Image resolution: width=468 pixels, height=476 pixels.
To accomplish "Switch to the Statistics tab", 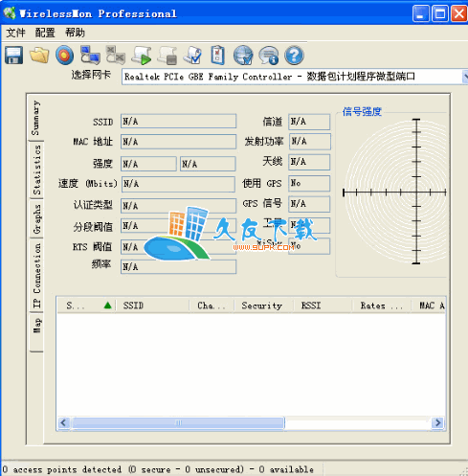I will tap(36, 170).
